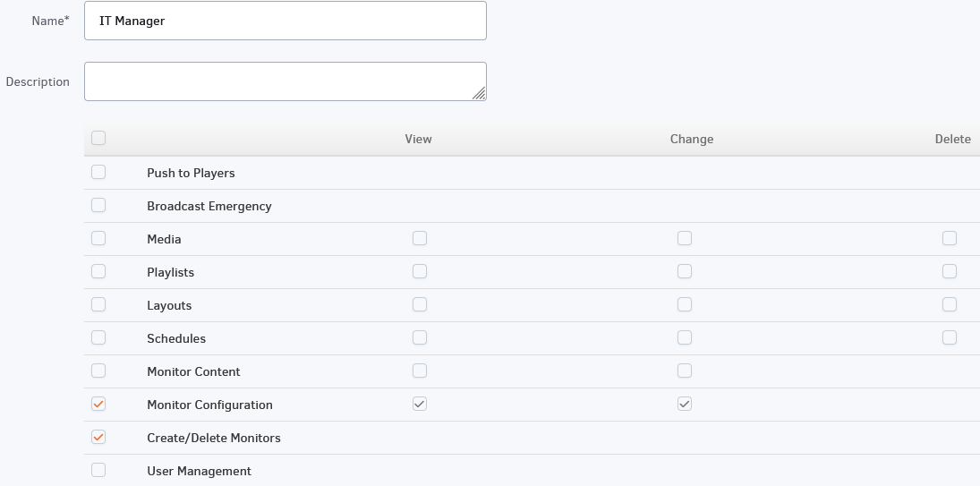Image resolution: width=980 pixels, height=486 pixels.
Task: Enable Delete permission for Media
Action: pyautogui.click(x=950, y=238)
